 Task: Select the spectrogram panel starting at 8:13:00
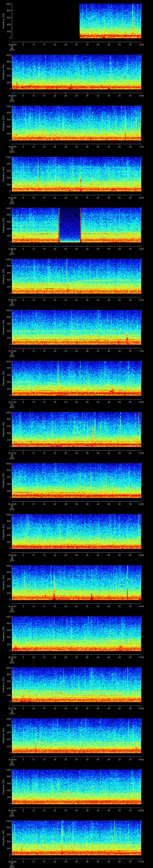tap(76, 480)
